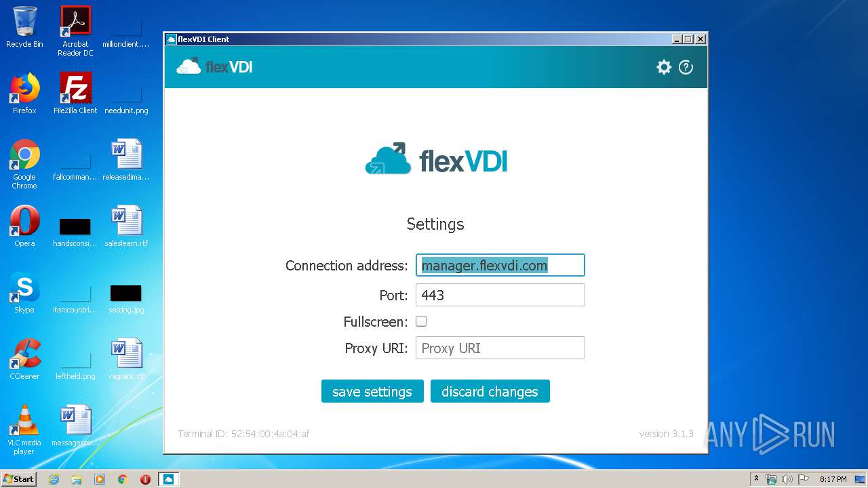The image size is (868, 488).
Task: Show hidden system tray icons
Action: click(756, 479)
